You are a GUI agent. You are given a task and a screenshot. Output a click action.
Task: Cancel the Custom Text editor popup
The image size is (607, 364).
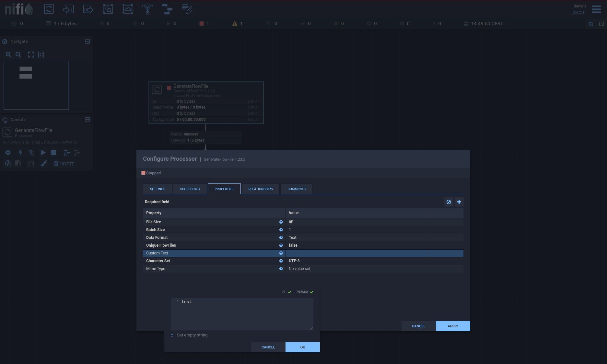pos(268,347)
